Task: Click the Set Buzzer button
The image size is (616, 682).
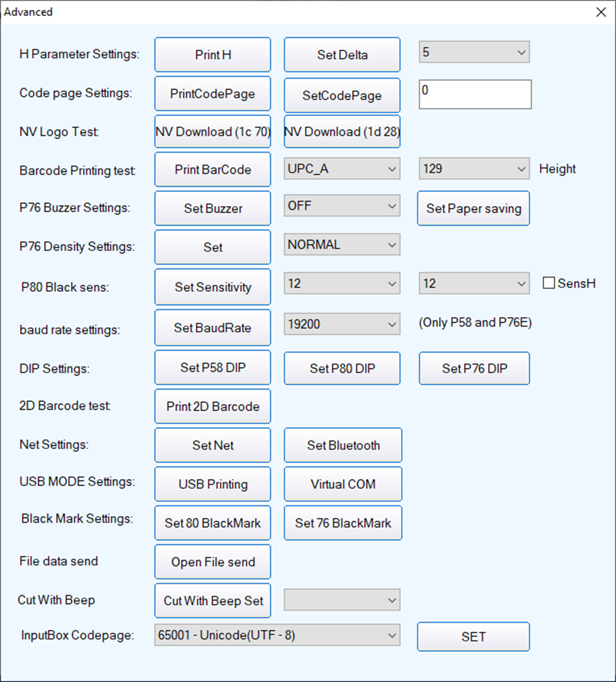Action: 212,208
